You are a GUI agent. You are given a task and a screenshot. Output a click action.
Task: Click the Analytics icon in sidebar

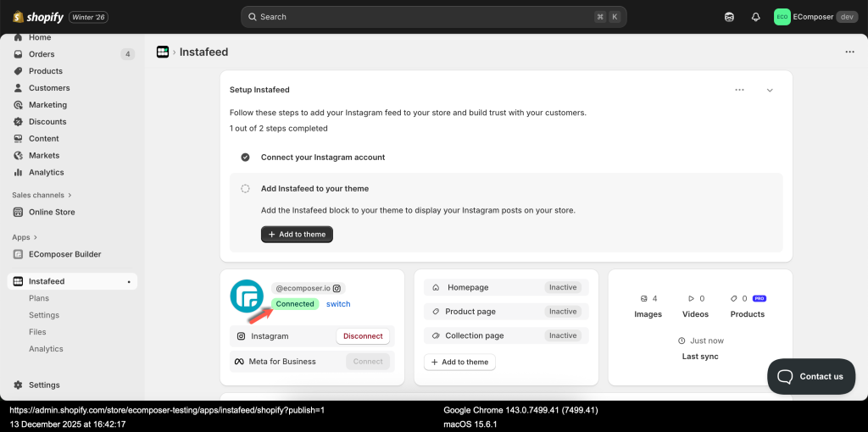tap(19, 172)
